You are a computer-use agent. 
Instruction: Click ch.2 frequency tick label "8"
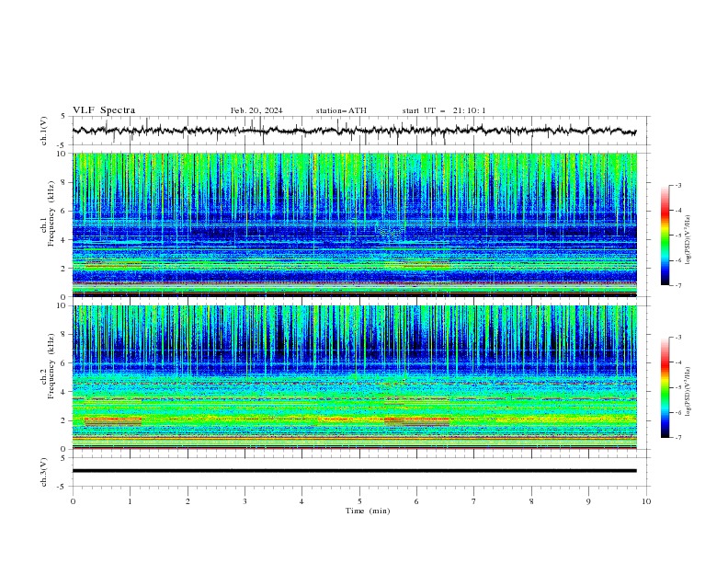click(64, 335)
